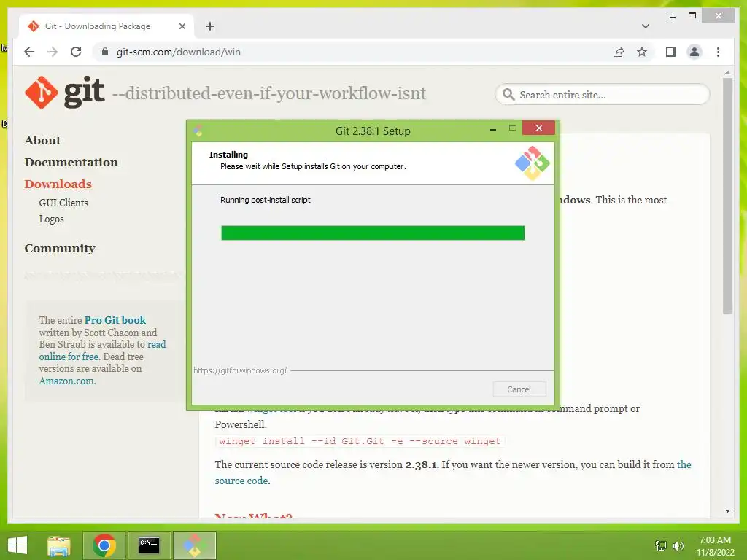Click the winget install command text
Image resolution: width=747 pixels, height=560 pixels.
click(x=360, y=441)
